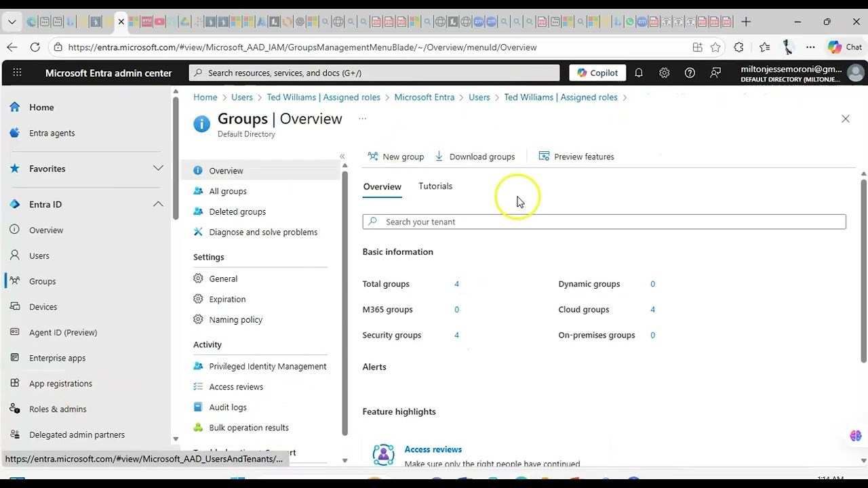Screen dimensions: 868x488
Task: Click the New group button
Action: pos(396,157)
